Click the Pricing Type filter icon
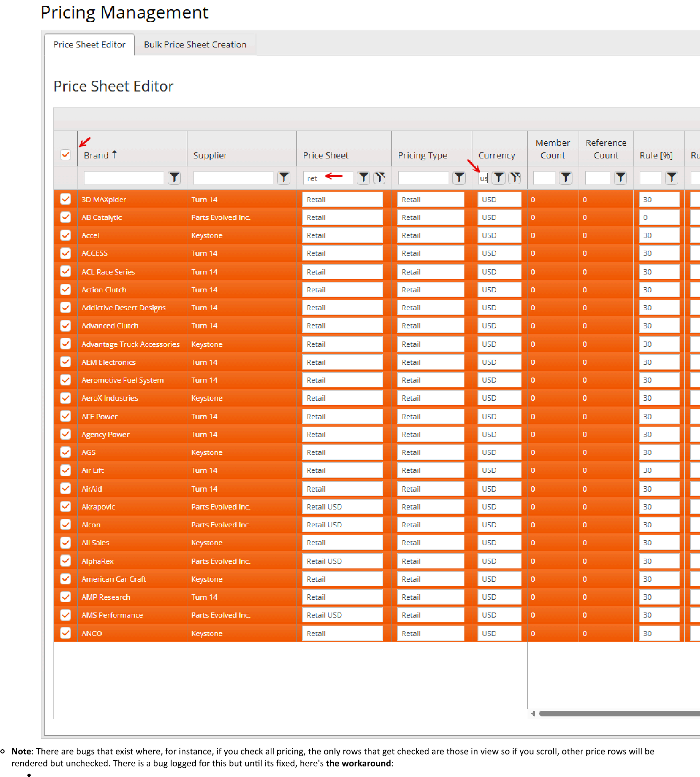This screenshot has height=777, width=700. [x=459, y=178]
